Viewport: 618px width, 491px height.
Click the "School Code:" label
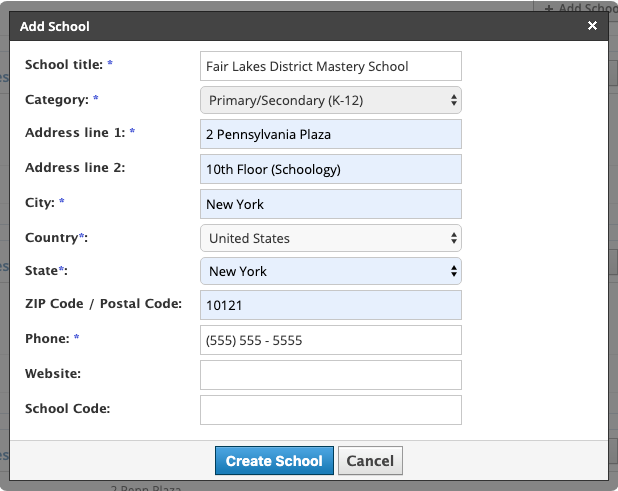pyautogui.click(x=67, y=408)
